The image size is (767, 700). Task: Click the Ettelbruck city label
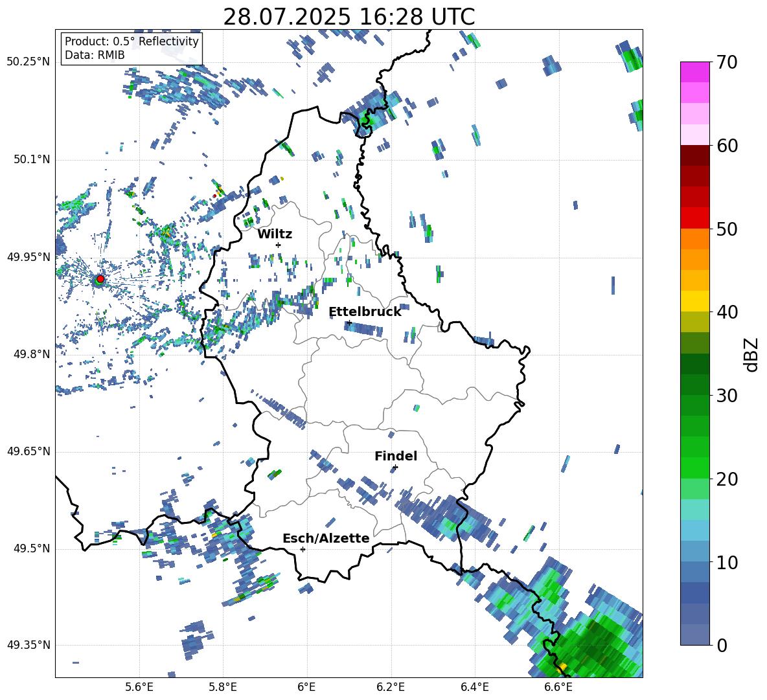point(365,312)
